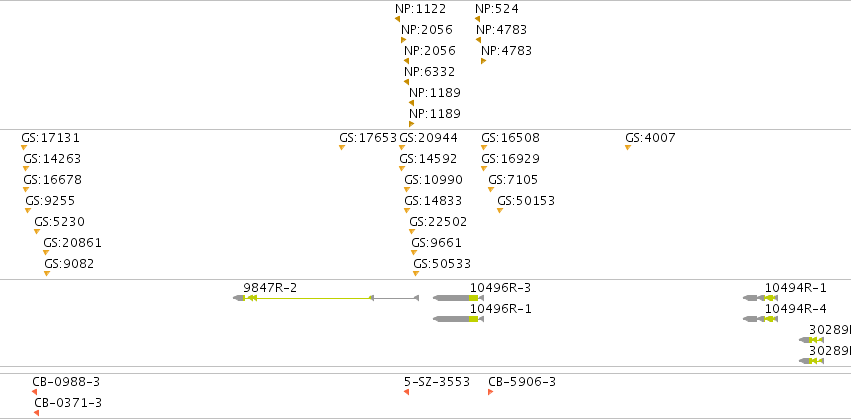The height and width of the screenshot is (419, 851).
Task: Click the GS:20861 label
Action: [x=73, y=243]
